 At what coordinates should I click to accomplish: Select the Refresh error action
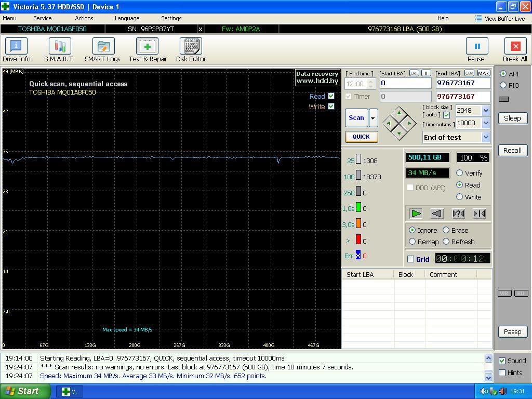(x=446, y=242)
